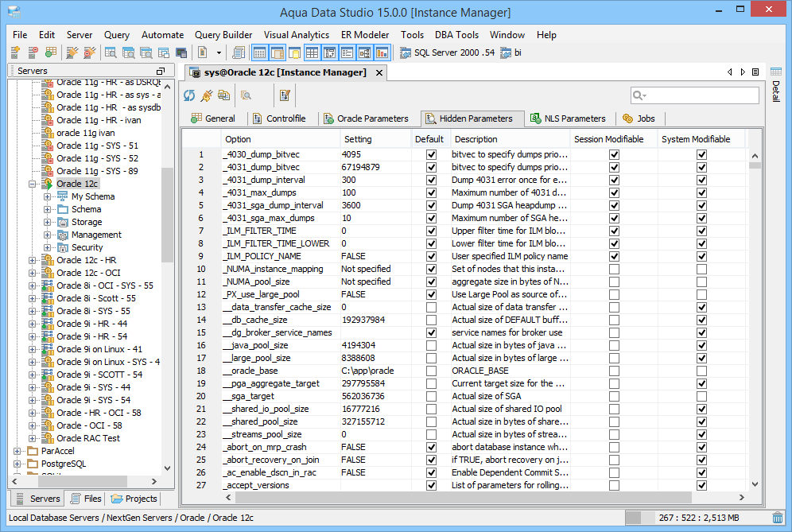The width and height of the screenshot is (792, 532).
Task: Open the ER Modeler menu
Action: tap(365, 35)
